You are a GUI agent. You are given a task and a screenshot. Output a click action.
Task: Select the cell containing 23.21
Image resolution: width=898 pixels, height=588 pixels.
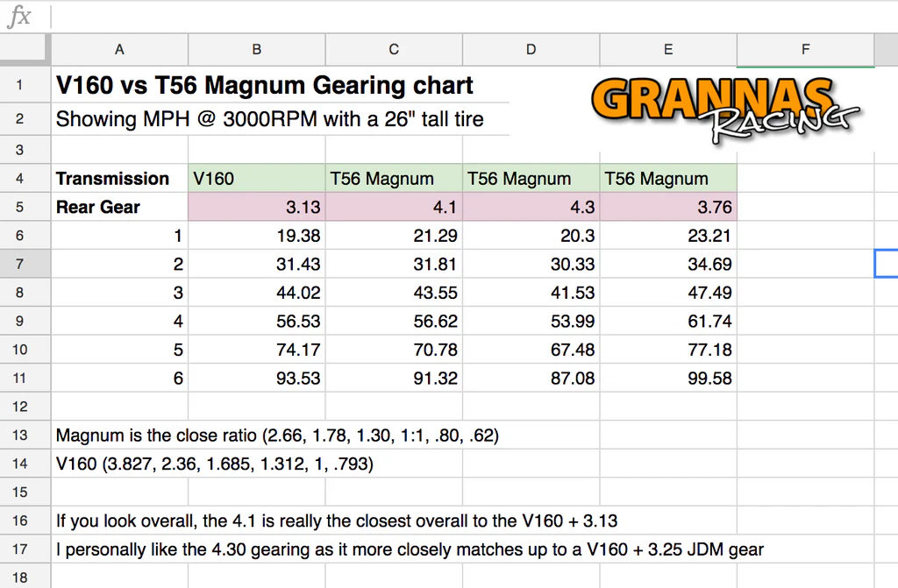point(668,236)
